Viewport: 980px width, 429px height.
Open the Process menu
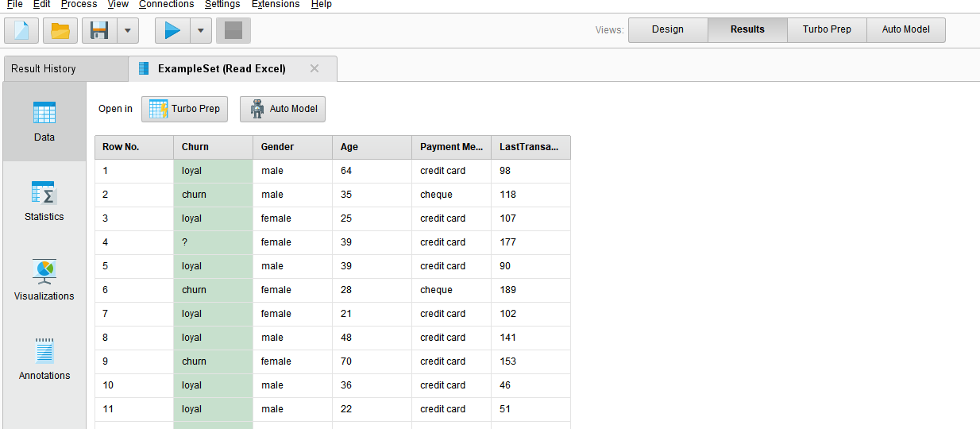click(79, 4)
